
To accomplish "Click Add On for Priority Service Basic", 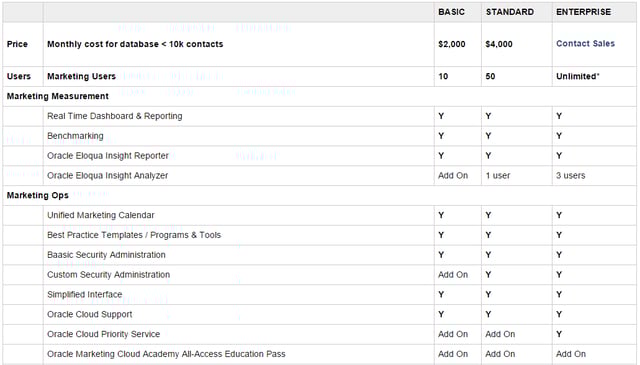I will click(453, 334).
